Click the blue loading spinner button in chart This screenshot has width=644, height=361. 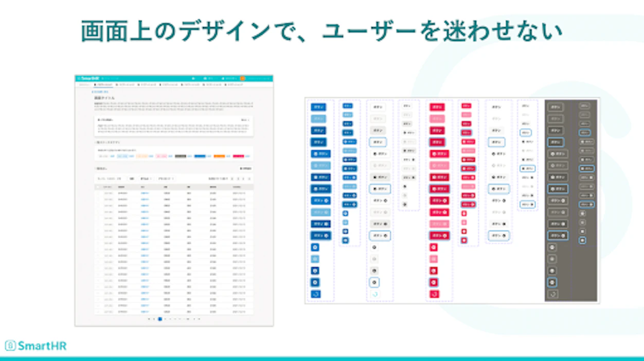click(315, 294)
